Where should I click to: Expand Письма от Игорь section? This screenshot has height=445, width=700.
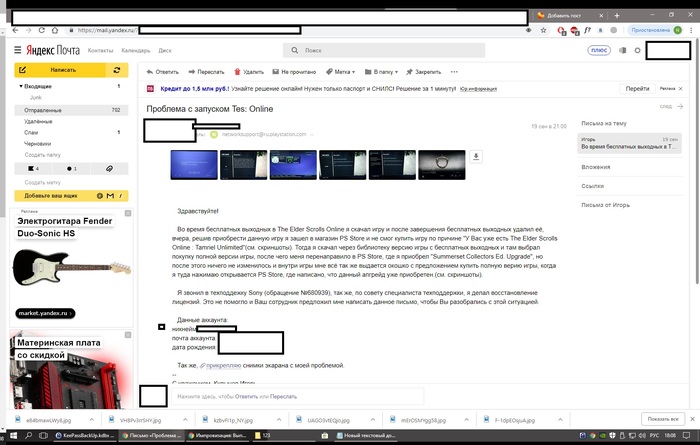605,205
